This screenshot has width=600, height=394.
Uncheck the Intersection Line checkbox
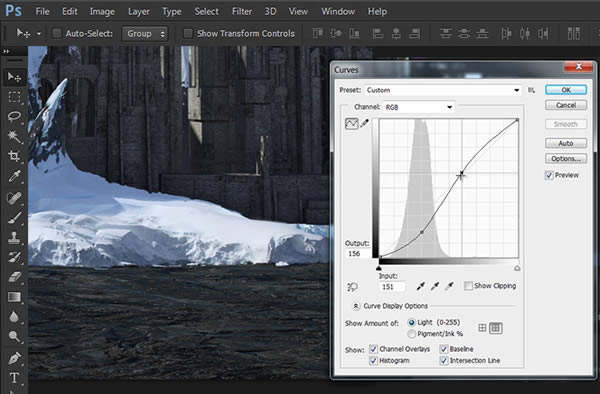(x=444, y=360)
